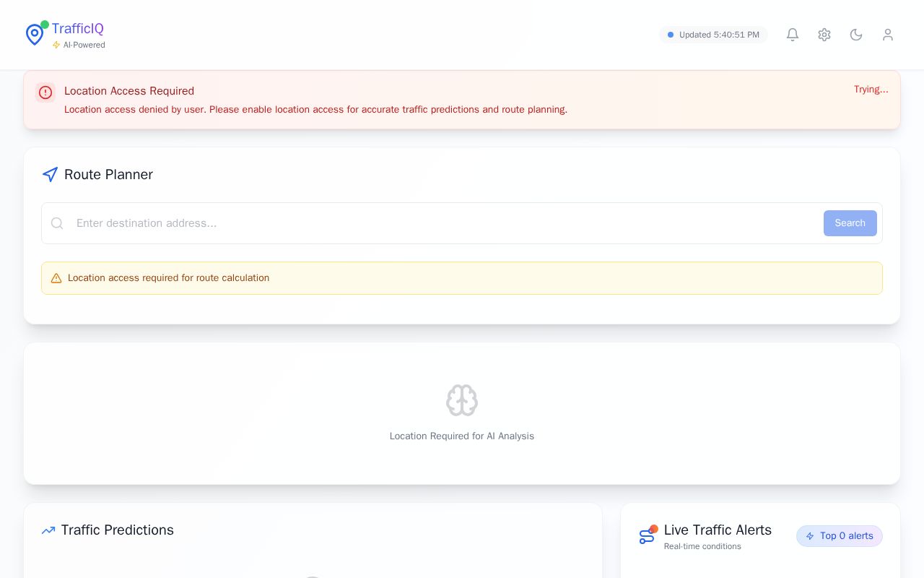Click the Top 0 alerts badge
Viewport: 924px width, 578px height.
tap(840, 536)
